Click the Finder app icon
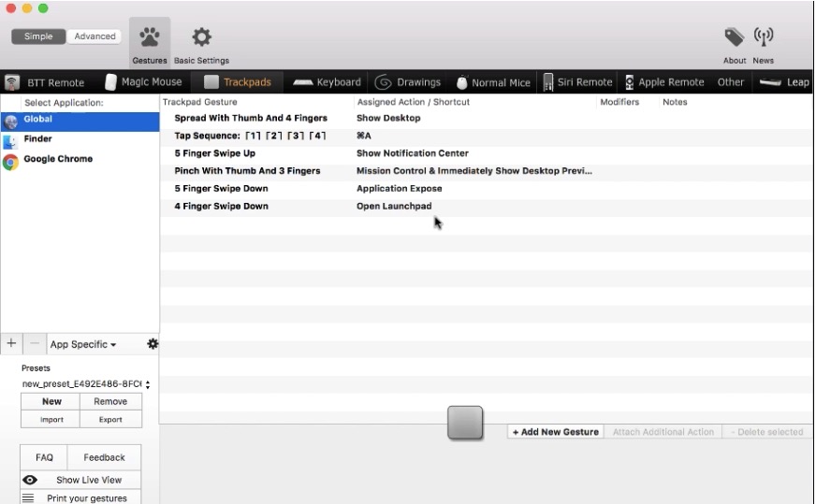Viewport: 816px width, 504px height. pos(10,141)
